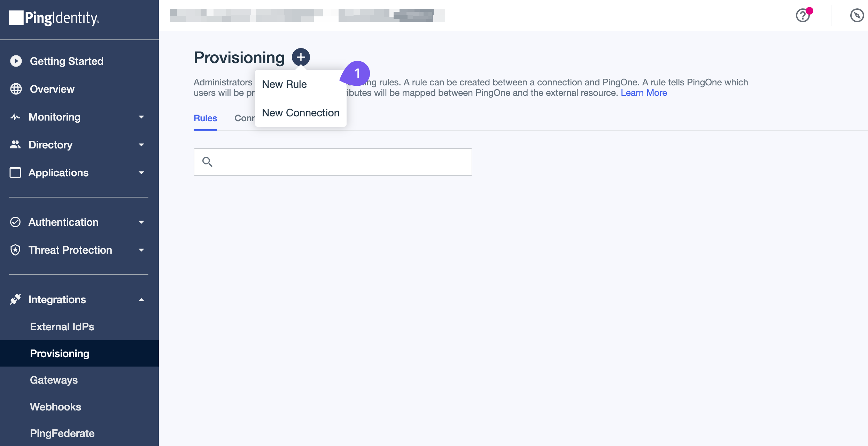Screen dimensions: 868x446
Task: Click the Authentication checkmark icon
Action: (15, 222)
